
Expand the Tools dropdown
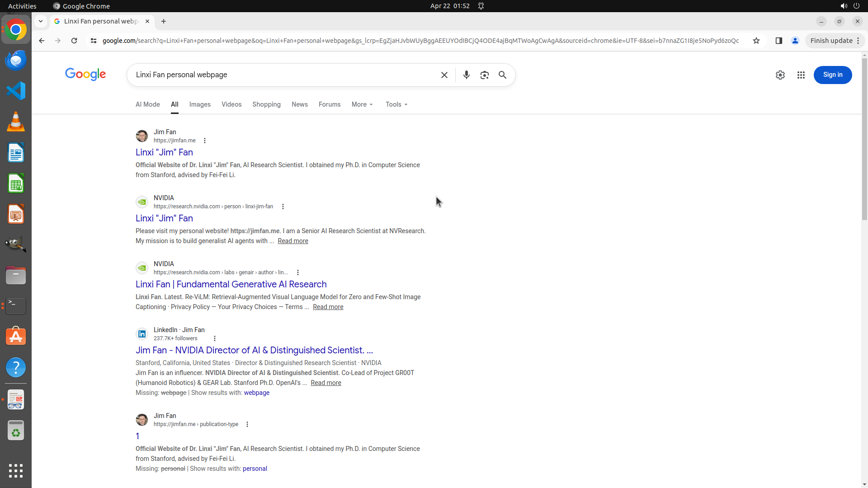coord(396,104)
